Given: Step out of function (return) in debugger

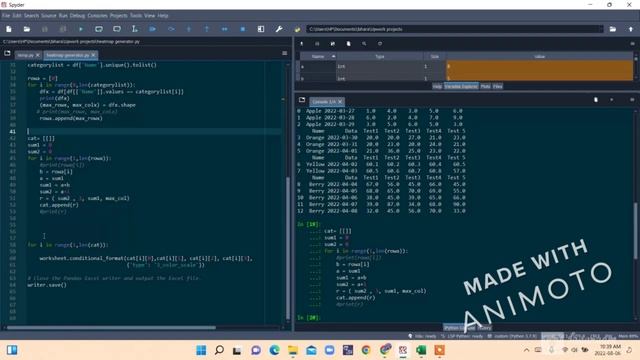Looking at the screenshot, I should coord(207,29).
